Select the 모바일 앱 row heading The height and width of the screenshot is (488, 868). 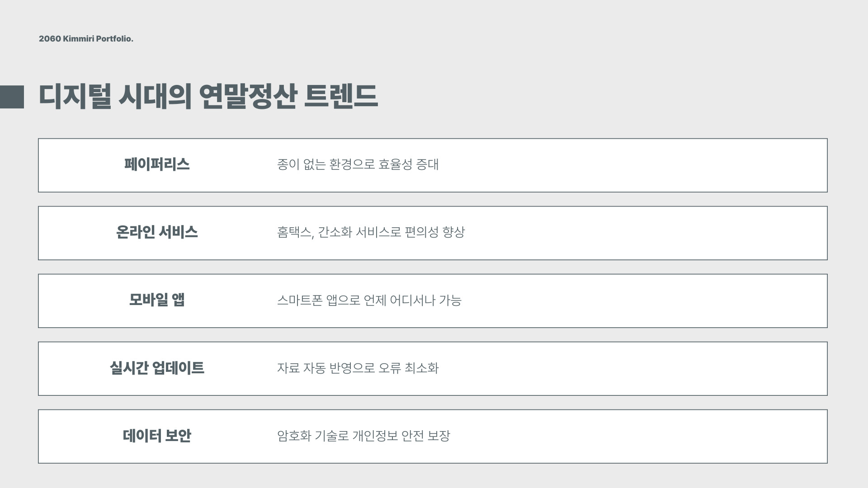[157, 300]
